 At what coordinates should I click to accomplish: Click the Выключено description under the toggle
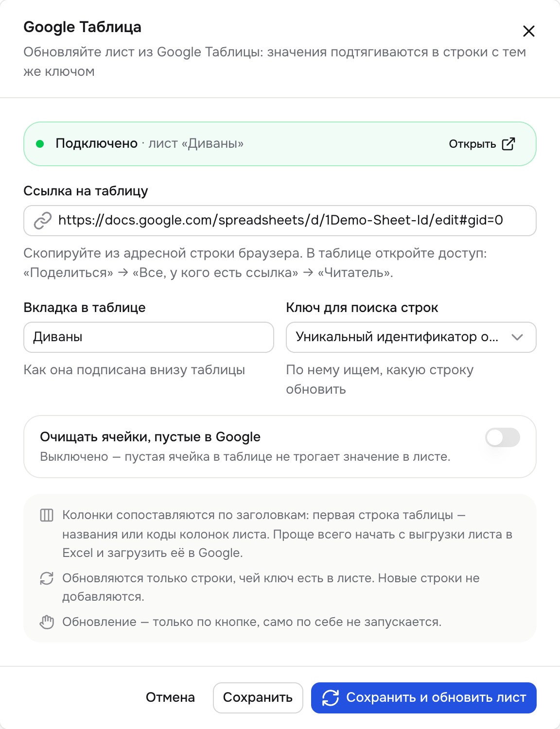[245, 457]
